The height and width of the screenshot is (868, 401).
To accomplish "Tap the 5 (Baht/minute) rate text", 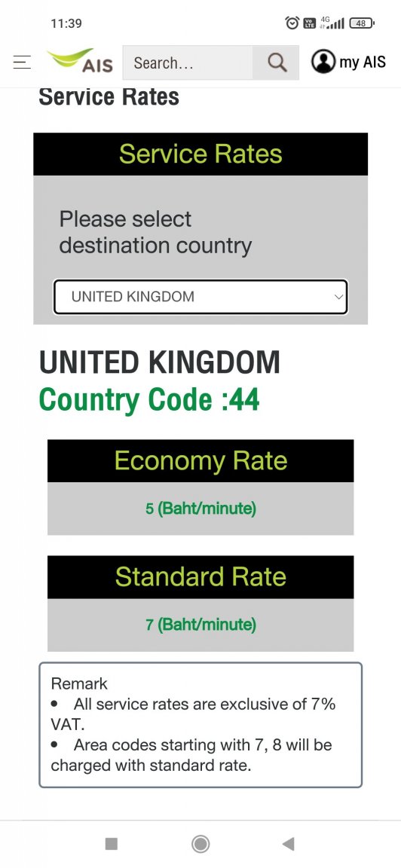I will coord(200,508).
